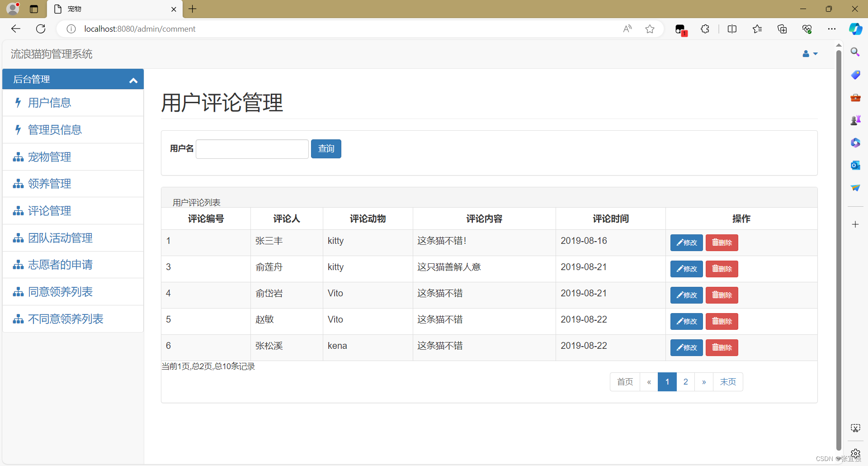Edit comment 5 by 赵敏
This screenshot has height=466, width=868.
(686, 321)
